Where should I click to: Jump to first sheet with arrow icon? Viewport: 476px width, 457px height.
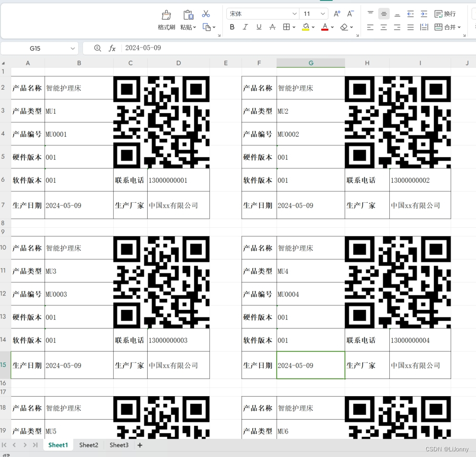click(4, 445)
